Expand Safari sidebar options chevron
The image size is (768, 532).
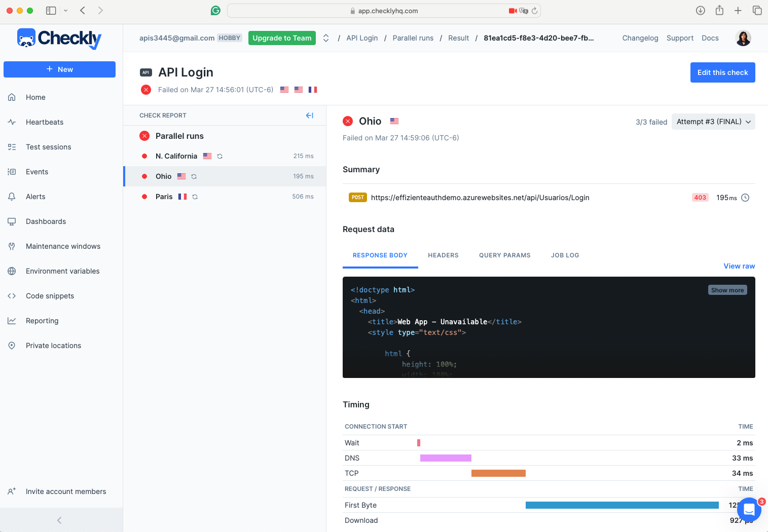click(x=65, y=11)
